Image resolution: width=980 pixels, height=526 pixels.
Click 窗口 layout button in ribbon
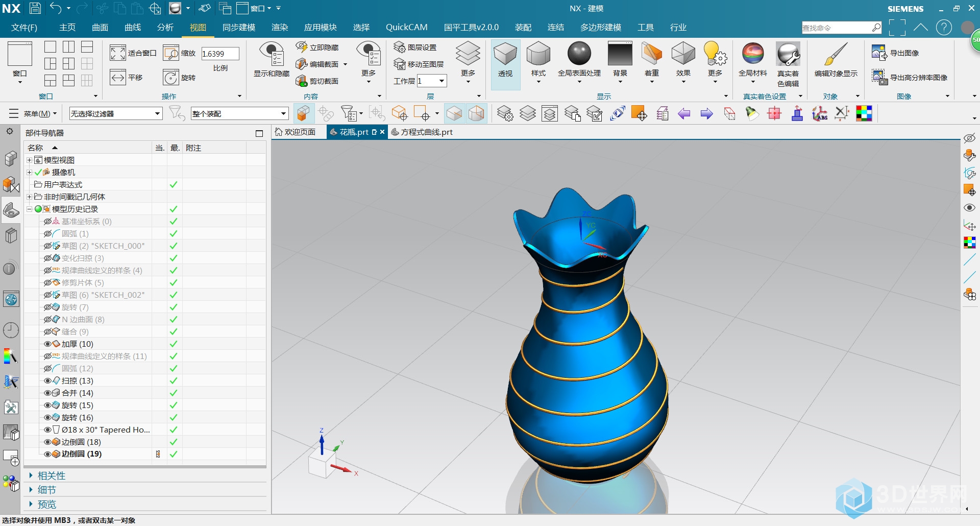coord(20,62)
